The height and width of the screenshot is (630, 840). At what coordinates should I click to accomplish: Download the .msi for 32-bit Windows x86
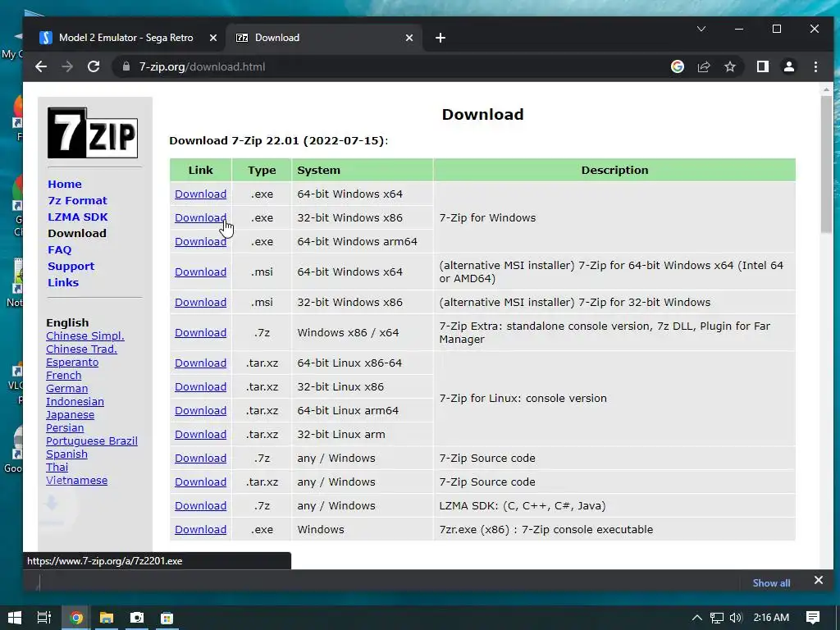pyautogui.click(x=200, y=302)
